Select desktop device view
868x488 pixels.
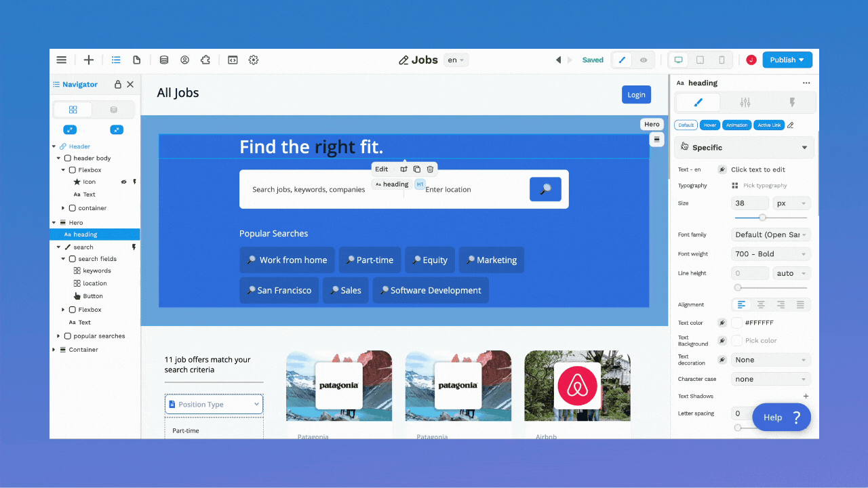[678, 60]
